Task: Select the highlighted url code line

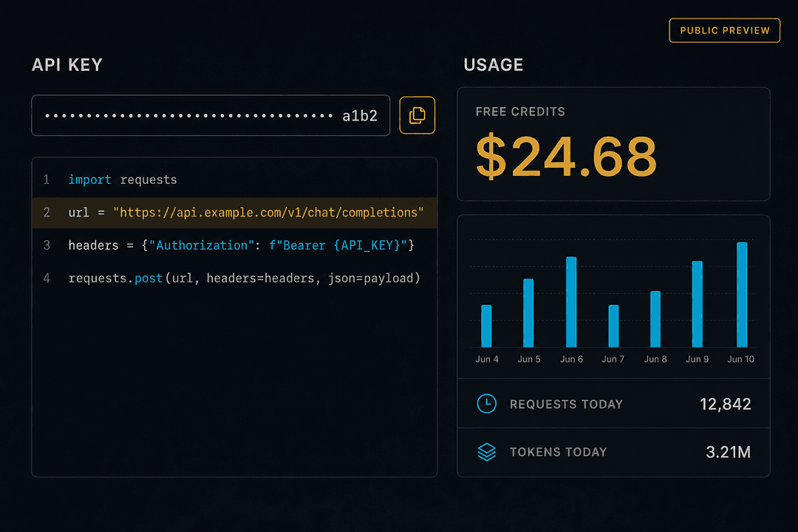Action: 235,212
